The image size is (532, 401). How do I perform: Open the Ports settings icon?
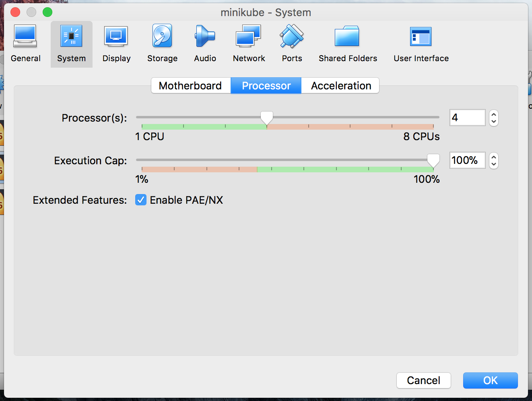pyautogui.click(x=292, y=37)
